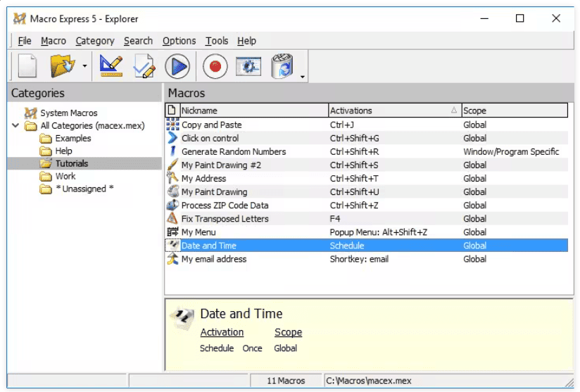Screen dimensions: 580x392
Task: Click the My Paint Drawing macro icon
Action: point(172,191)
